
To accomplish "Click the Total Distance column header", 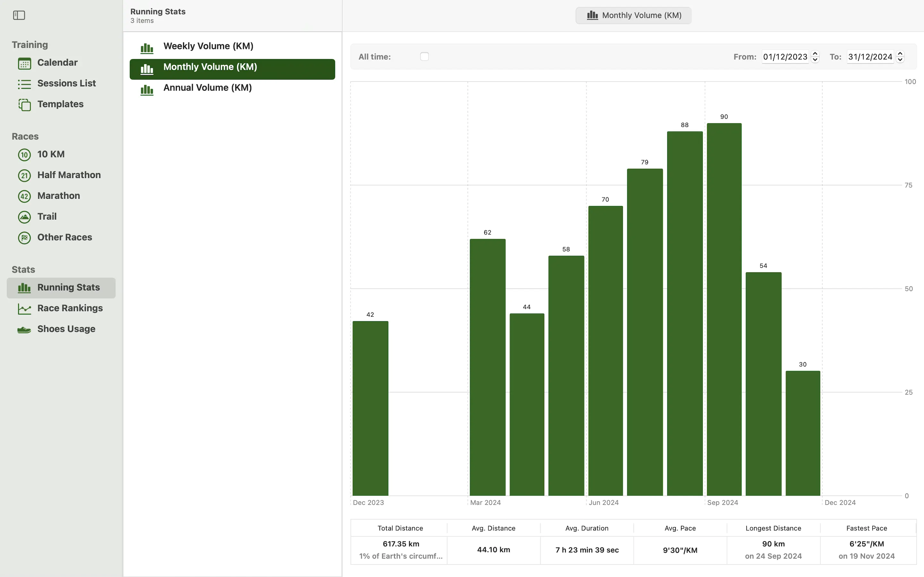I will coord(400,528).
